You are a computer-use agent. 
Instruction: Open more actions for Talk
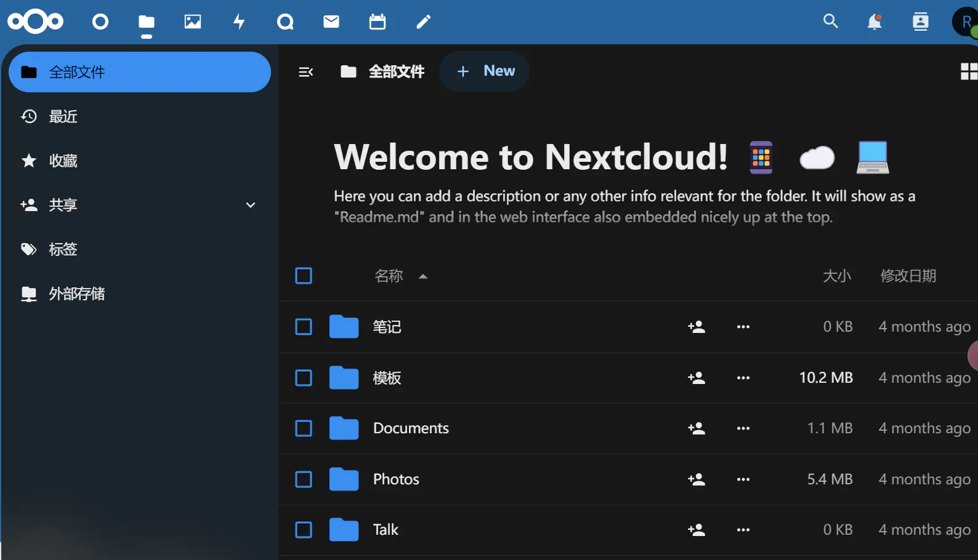click(x=743, y=530)
